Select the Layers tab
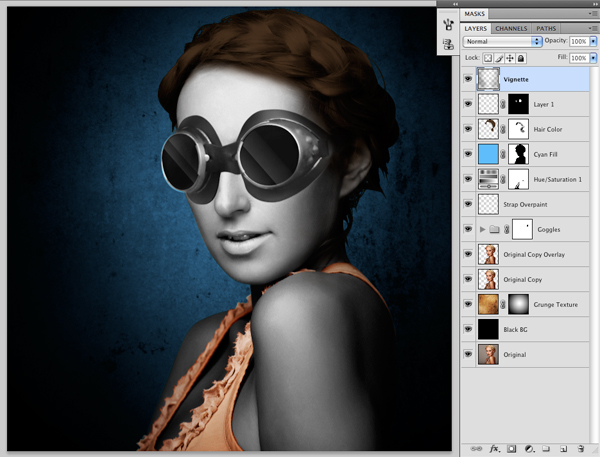600x457 pixels. click(x=476, y=28)
